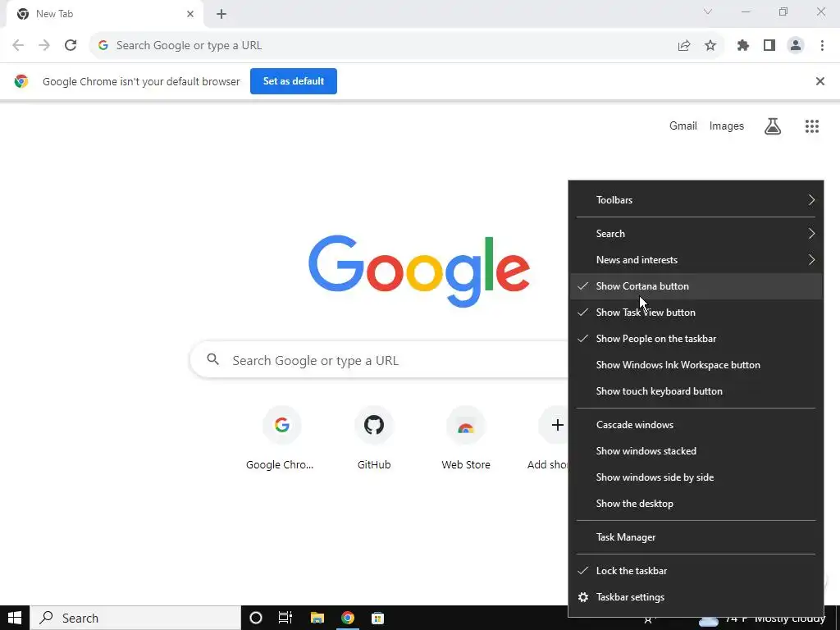Toggle Show People on the taskbar

[x=696, y=339]
